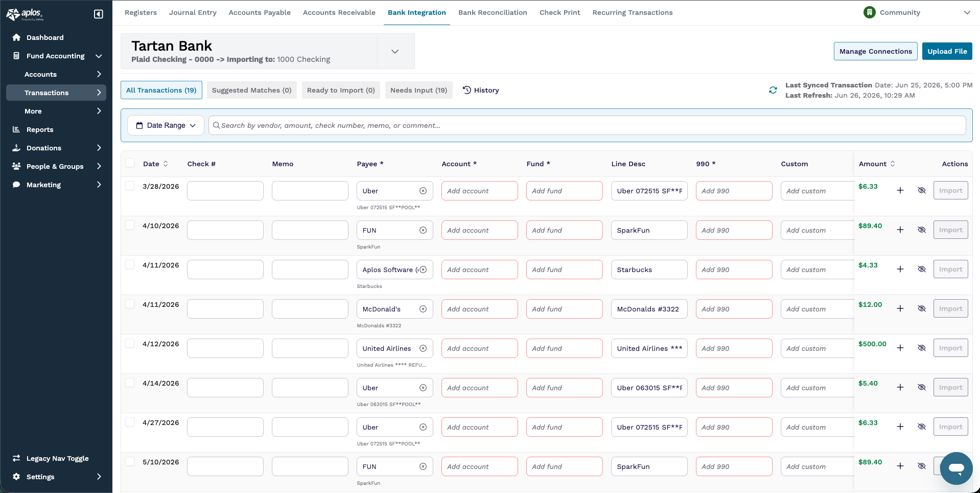Collapse the sidebar navigation panel
Screen dimensions: 980x493
pyautogui.click(x=99, y=14)
